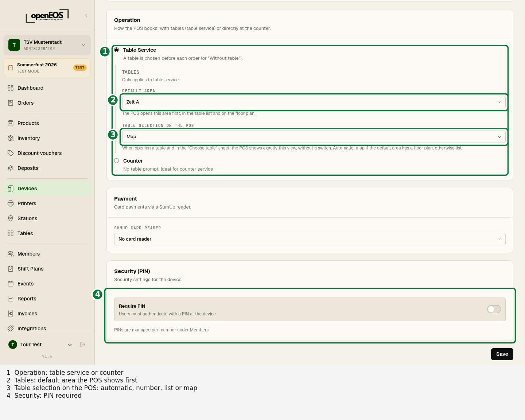
Task: Click the logout icon beside Tour Test
Action: (x=83, y=345)
